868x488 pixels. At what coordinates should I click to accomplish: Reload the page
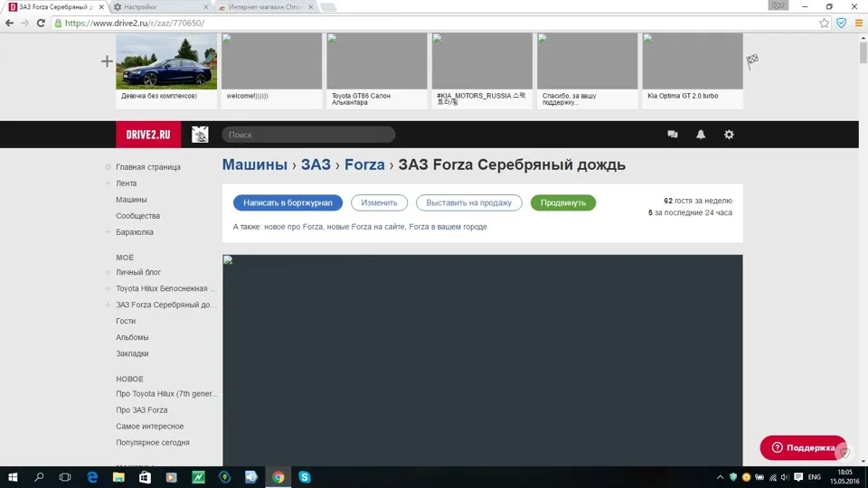(41, 23)
